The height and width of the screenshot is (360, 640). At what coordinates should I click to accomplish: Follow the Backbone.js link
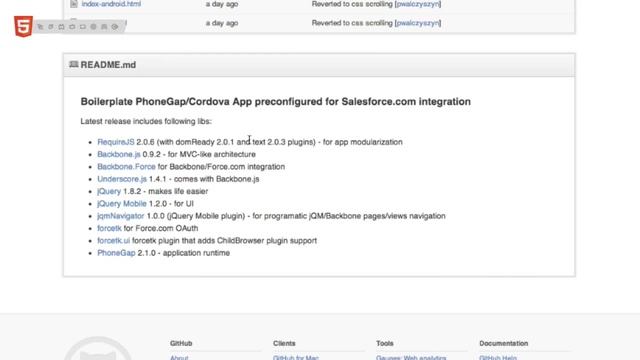tap(119, 154)
